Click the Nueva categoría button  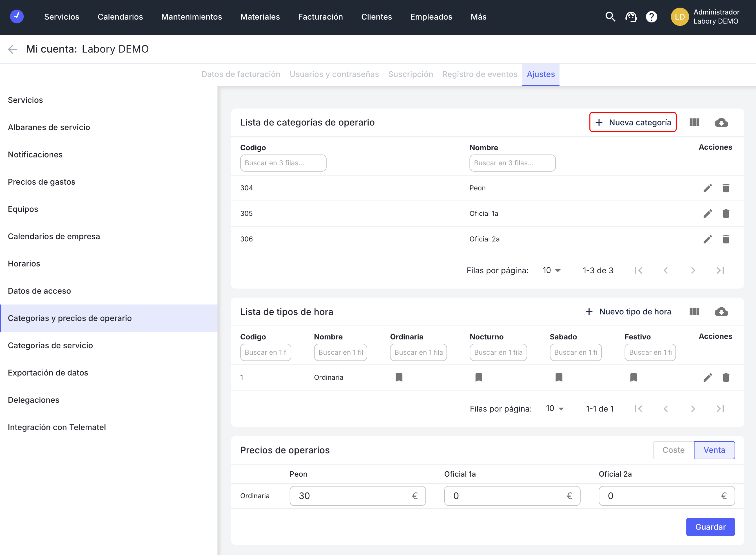coord(633,122)
